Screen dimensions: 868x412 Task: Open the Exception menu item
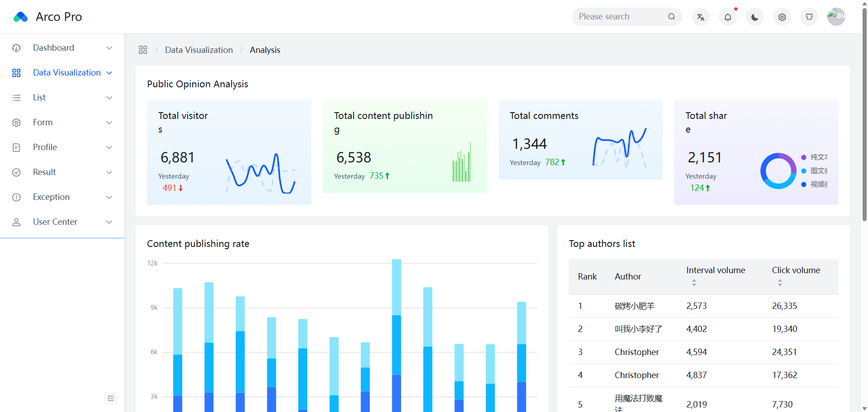point(62,197)
